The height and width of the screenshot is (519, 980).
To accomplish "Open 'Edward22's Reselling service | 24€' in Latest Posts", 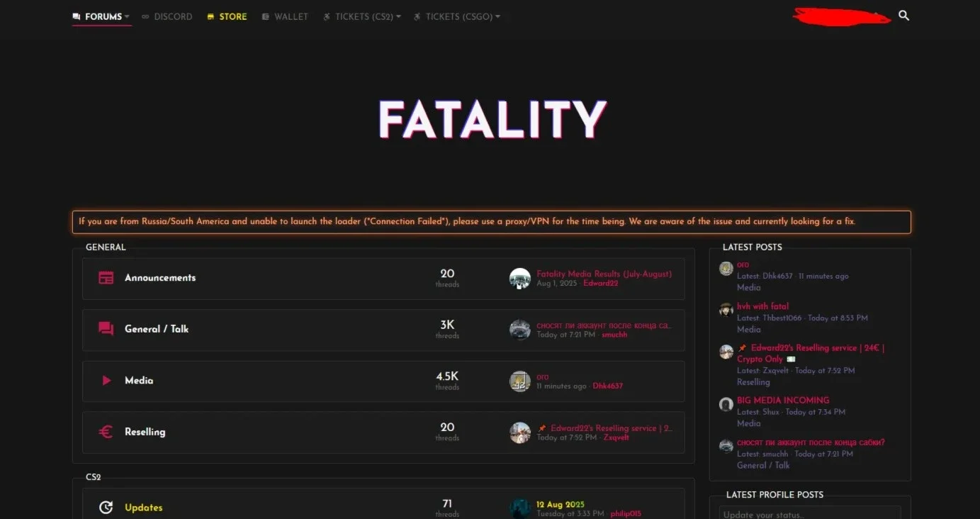I will pos(811,353).
